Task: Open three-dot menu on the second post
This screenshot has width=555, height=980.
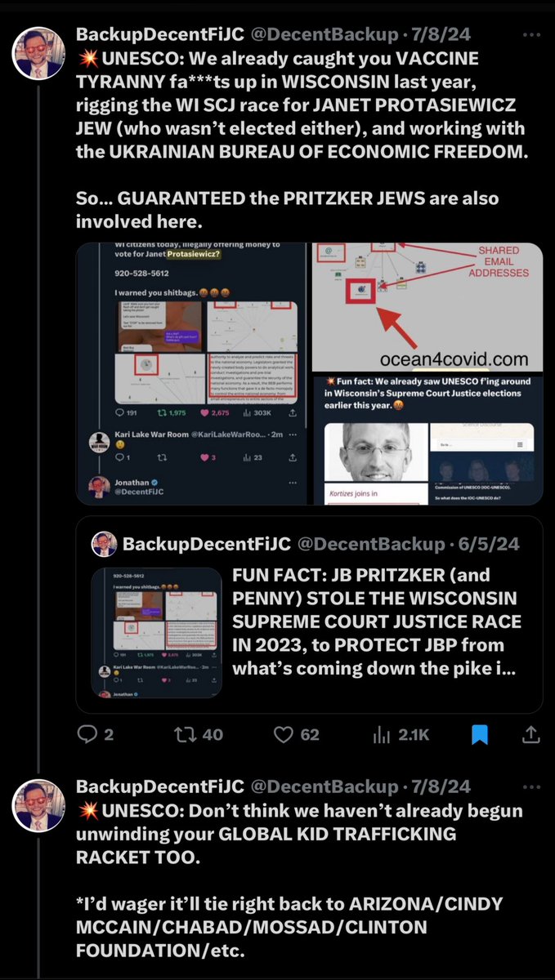Action: (x=531, y=787)
